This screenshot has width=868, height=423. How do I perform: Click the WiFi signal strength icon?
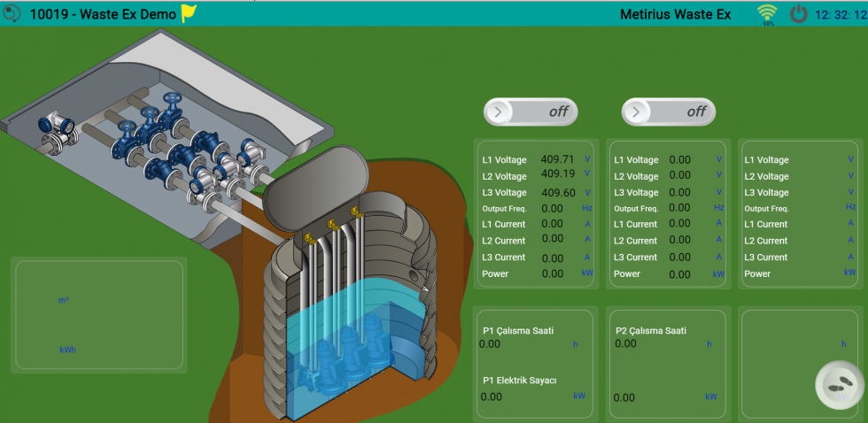pyautogui.click(x=767, y=13)
